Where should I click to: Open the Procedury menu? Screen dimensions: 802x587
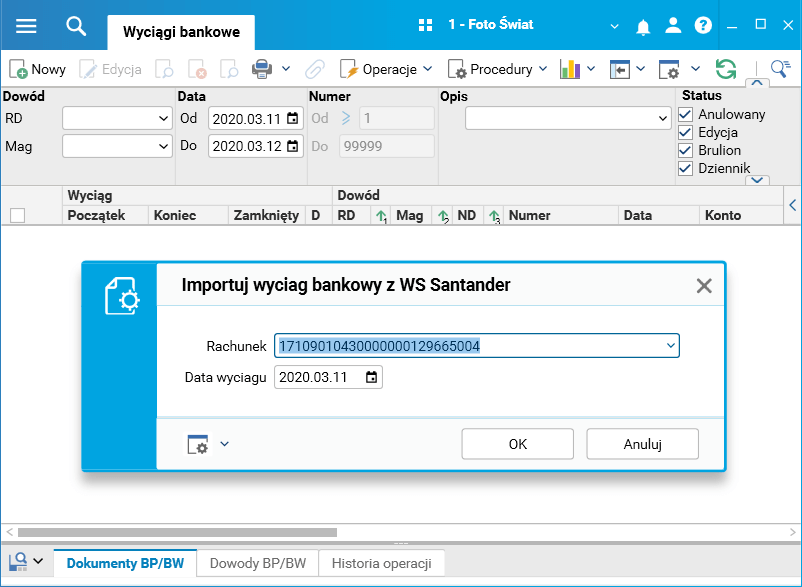(497, 69)
